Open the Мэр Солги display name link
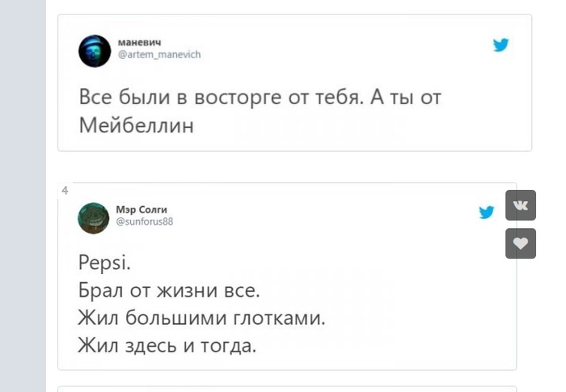Viewport: 566px width, 392px height. click(141, 209)
